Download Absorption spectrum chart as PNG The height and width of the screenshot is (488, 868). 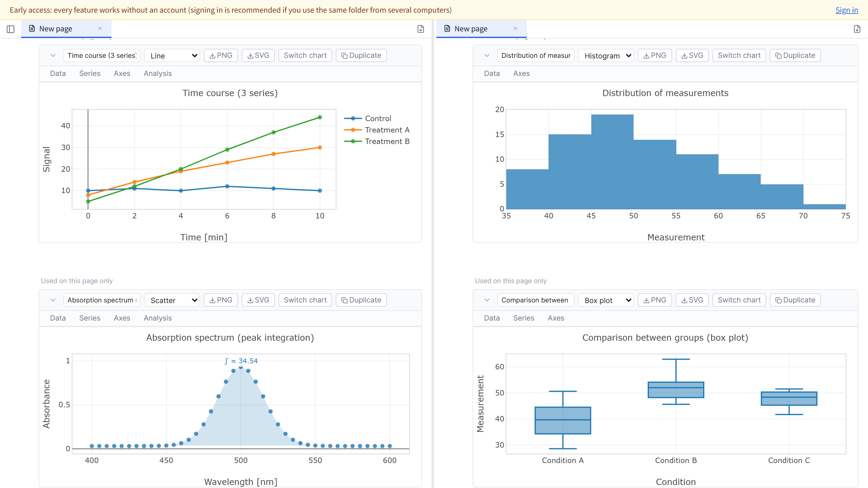[221, 300]
